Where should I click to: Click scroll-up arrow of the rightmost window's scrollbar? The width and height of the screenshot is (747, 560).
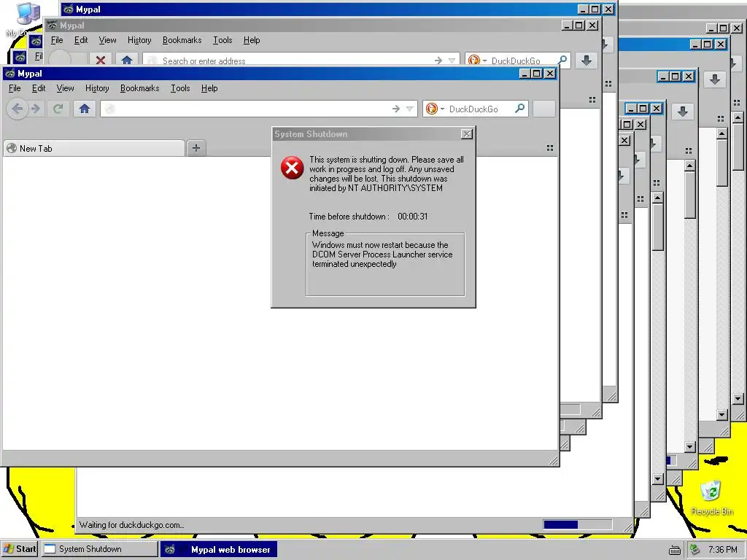[x=738, y=117]
